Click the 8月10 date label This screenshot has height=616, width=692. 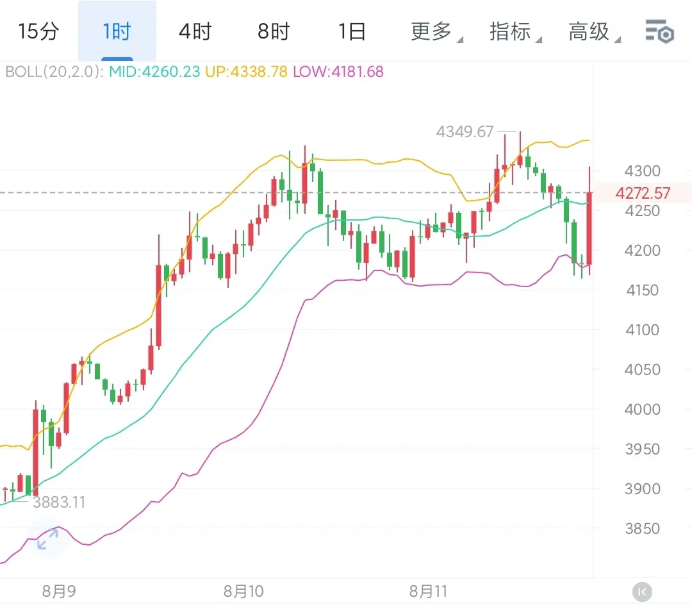tap(243, 591)
